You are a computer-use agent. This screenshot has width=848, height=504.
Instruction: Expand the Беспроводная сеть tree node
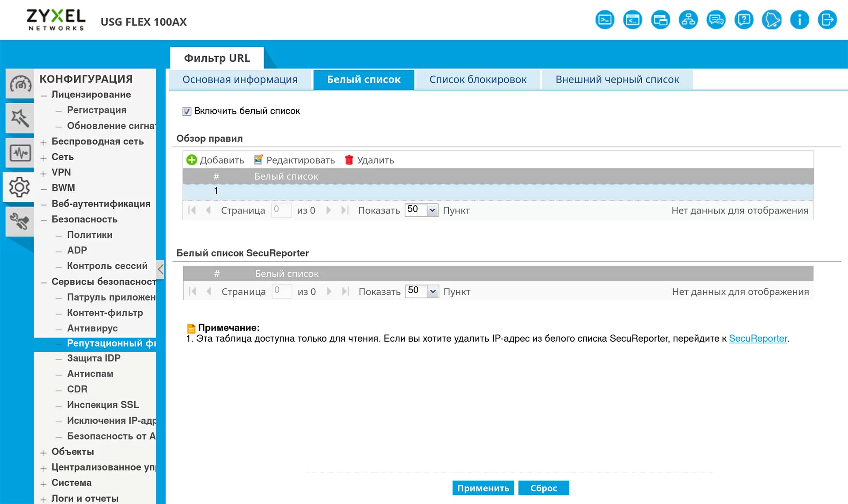[x=43, y=142]
